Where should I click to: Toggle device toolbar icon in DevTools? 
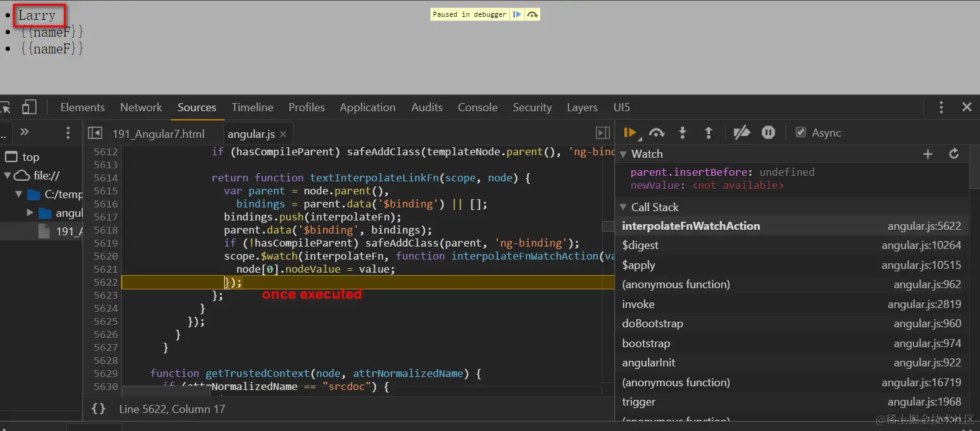pyautogui.click(x=29, y=107)
